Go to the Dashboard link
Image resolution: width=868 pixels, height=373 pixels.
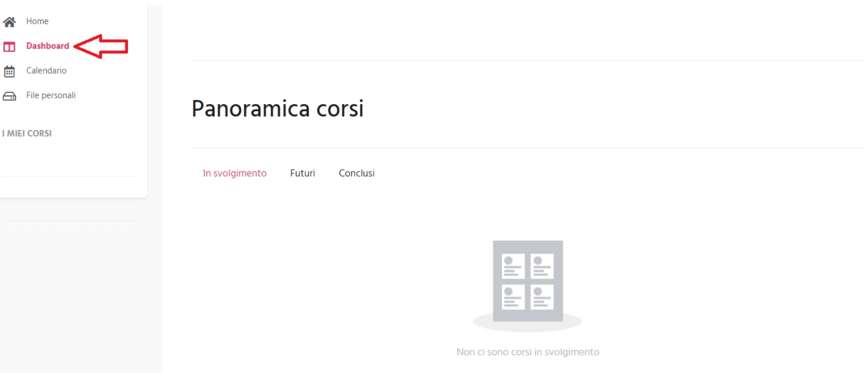(x=47, y=46)
